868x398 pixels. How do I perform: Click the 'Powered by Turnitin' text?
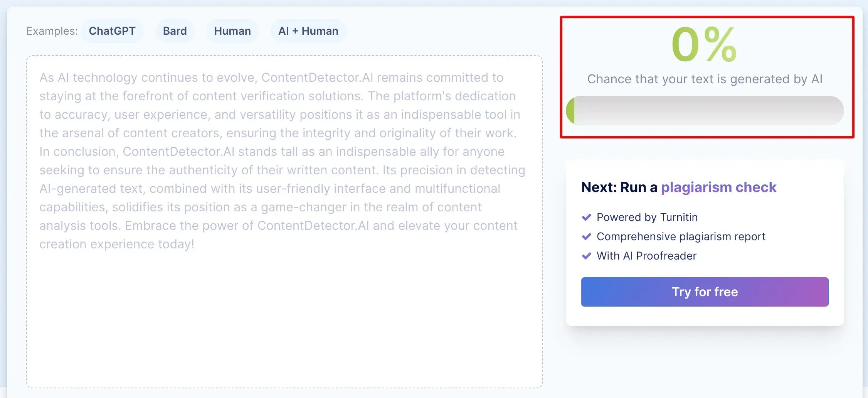pyautogui.click(x=647, y=218)
